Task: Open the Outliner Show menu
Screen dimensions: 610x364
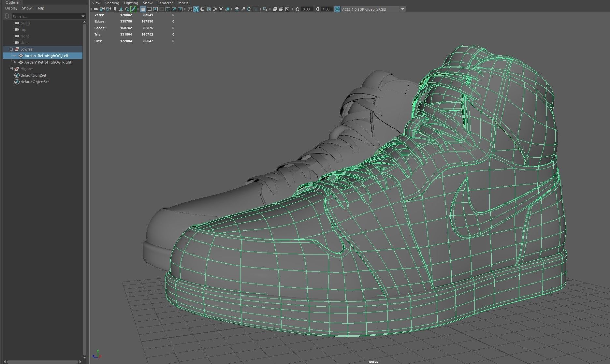Action: point(27,8)
